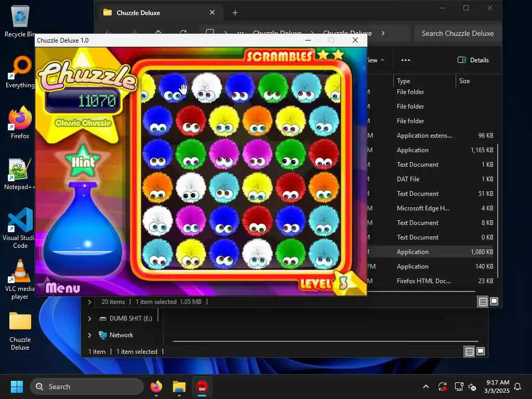The image size is (532, 399).
Task: Click the score display 11070
Action: point(83,101)
